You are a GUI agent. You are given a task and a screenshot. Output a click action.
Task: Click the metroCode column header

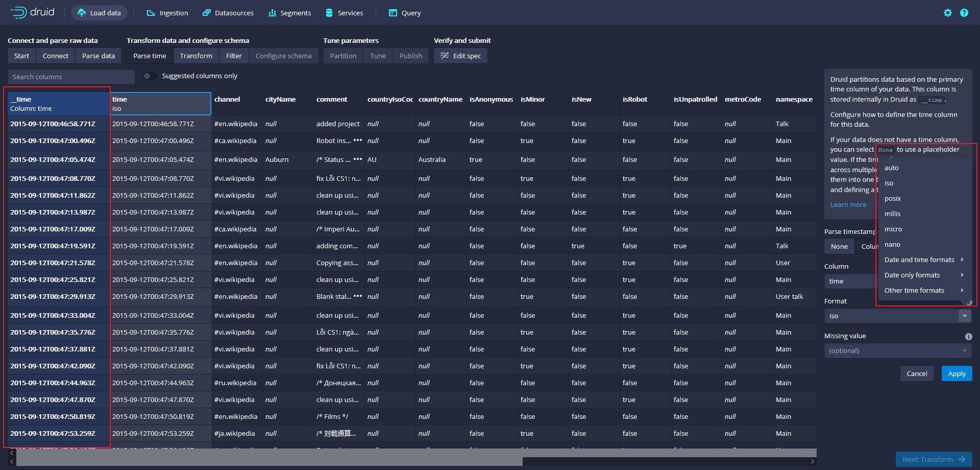pos(747,104)
